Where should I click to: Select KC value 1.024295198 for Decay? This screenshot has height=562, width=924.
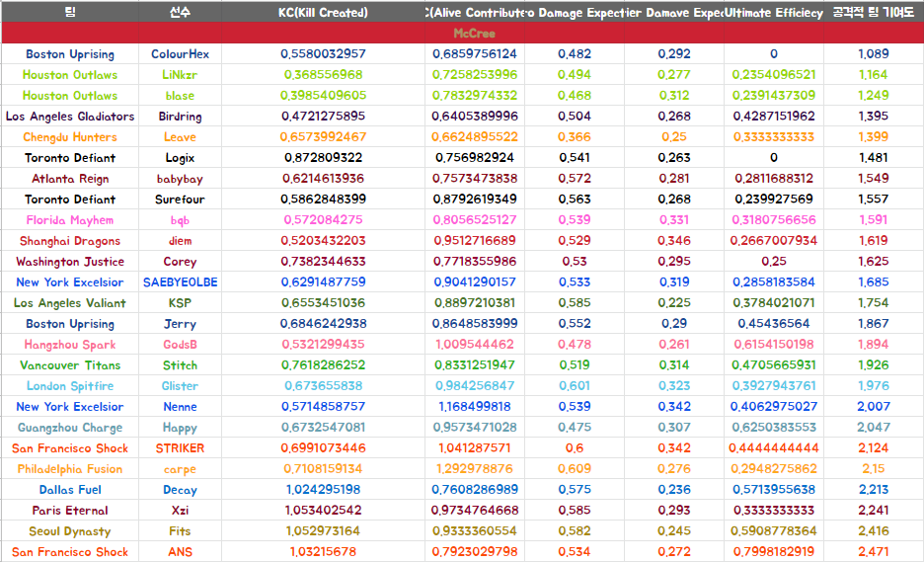pyautogui.click(x=323, y=490)
